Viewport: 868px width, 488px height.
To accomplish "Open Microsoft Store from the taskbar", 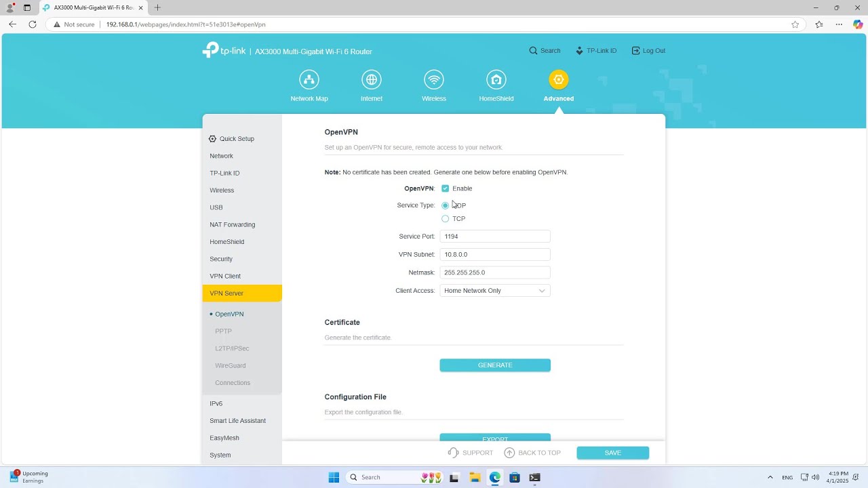I will (x=515, y=477).
